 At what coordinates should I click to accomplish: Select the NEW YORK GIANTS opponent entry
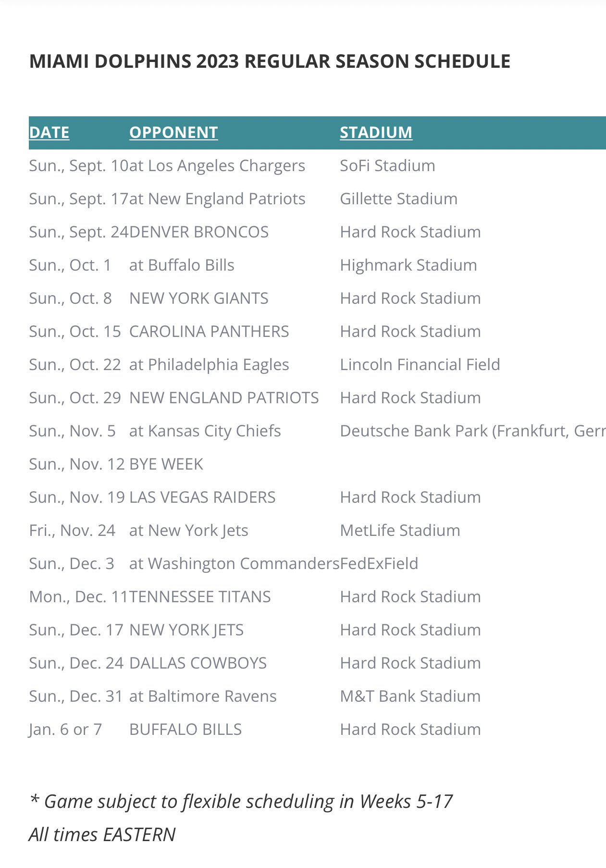pyautogui.click(x=199, y=298)
